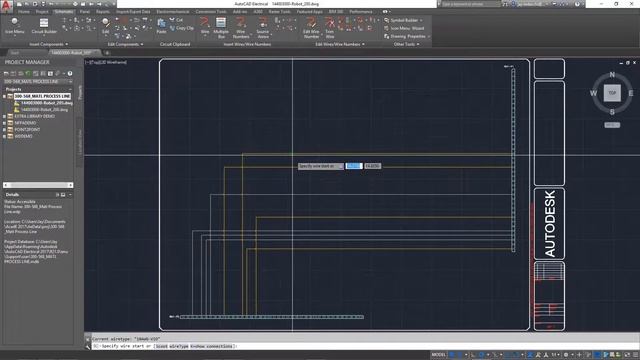Click the Project Manager horizontal scrollbar

pos(38,185)
